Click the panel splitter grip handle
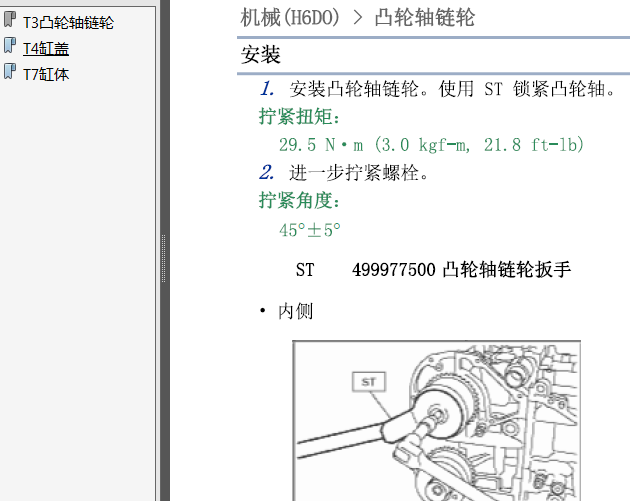Image resolution: width=630 pixels, height=501 pixels. (x=164, y=258)
